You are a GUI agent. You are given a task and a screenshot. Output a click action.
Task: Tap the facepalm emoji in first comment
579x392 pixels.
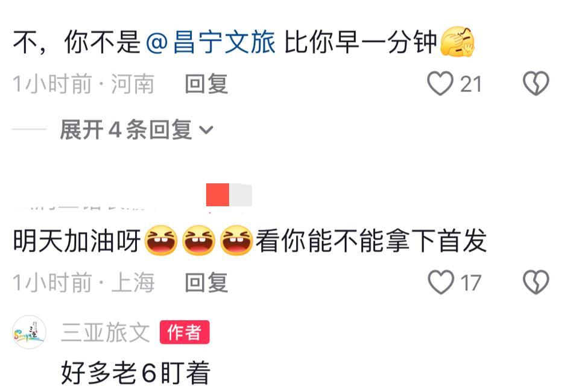click(457, 42)
